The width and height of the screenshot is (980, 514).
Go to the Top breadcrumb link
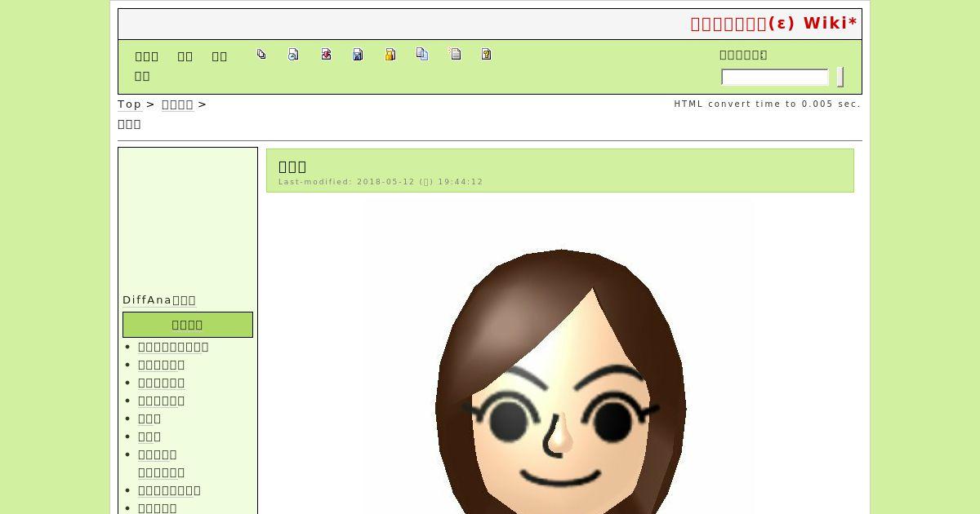[129, 104]
